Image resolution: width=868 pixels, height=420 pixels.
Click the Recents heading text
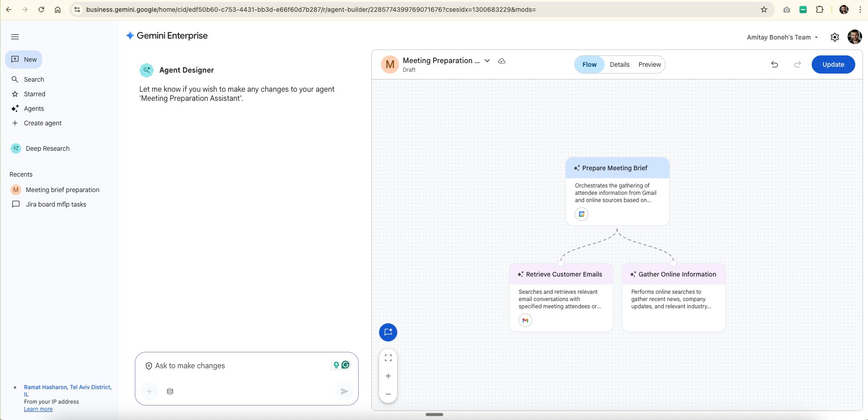tap(21, 174)
